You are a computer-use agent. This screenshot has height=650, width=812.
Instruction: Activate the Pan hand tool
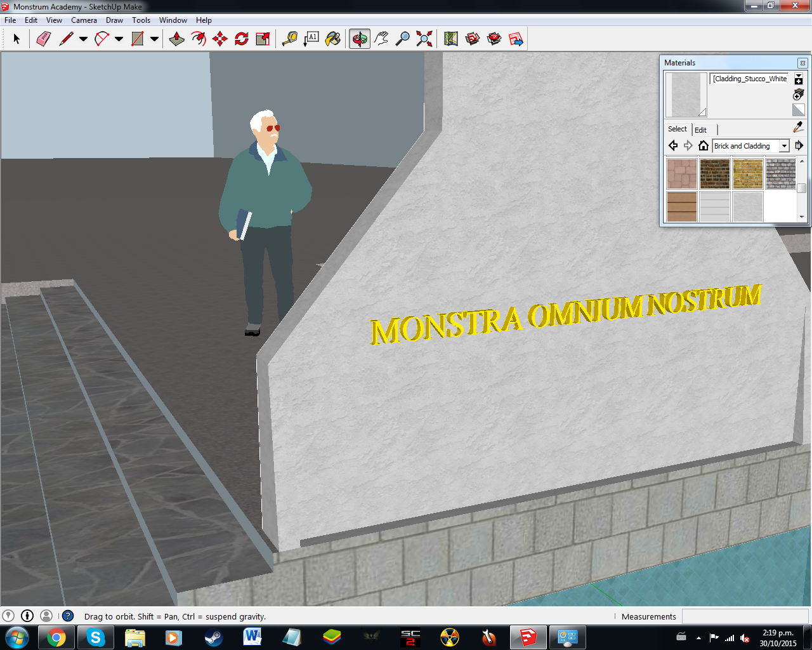click(381, 39)
